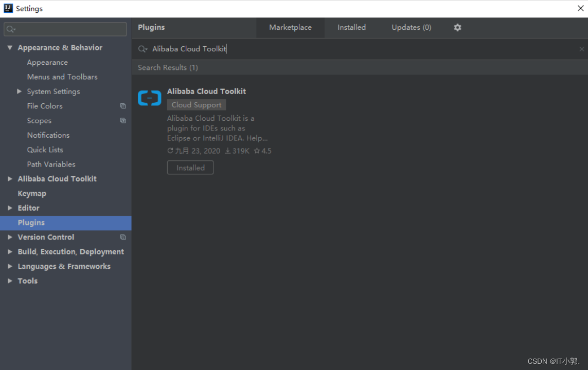Click the Search Results (1) header

coord(168,68)
